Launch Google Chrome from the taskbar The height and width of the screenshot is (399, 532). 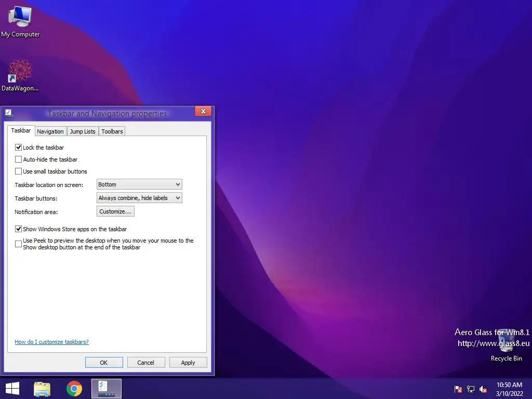74,389
